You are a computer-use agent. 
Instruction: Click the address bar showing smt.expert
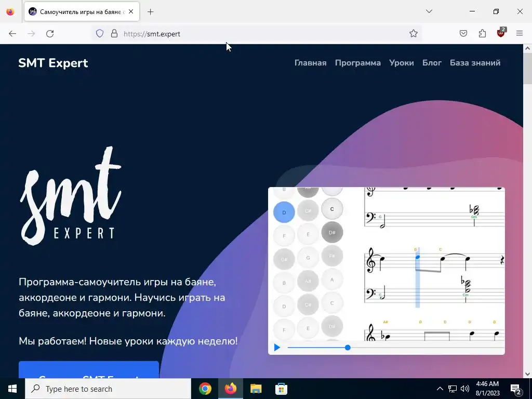coord(258,34)
